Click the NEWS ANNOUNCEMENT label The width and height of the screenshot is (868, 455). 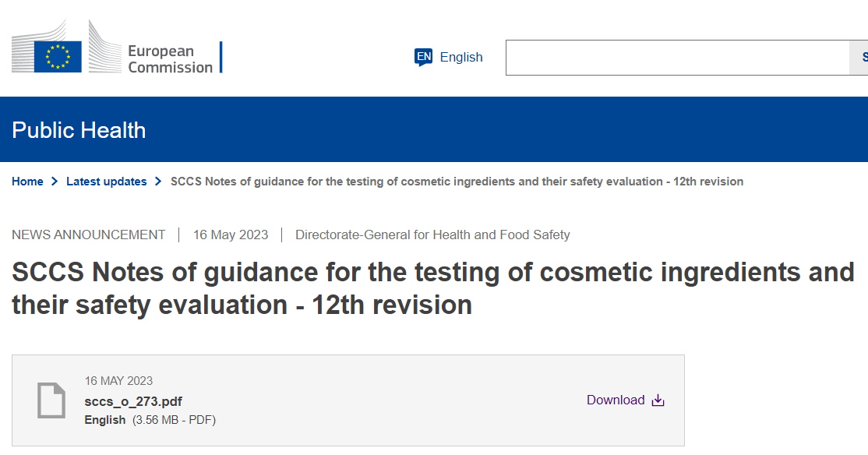(x=89, y=235)
